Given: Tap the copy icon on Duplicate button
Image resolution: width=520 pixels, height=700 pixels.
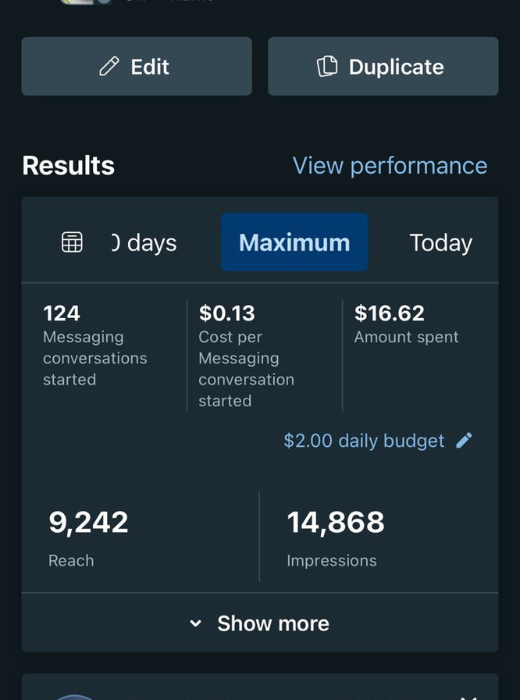Looking at the screenshot, I should click(327, 67).
